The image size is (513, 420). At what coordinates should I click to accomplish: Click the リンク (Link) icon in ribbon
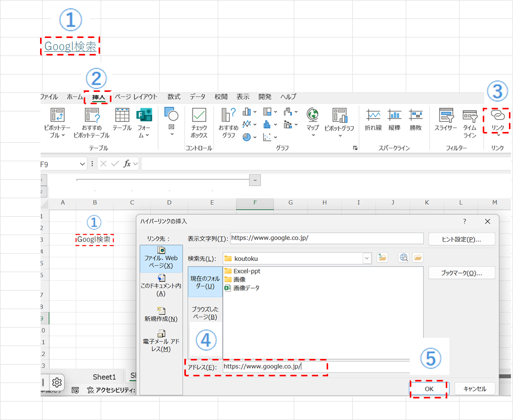pos(497,120)
